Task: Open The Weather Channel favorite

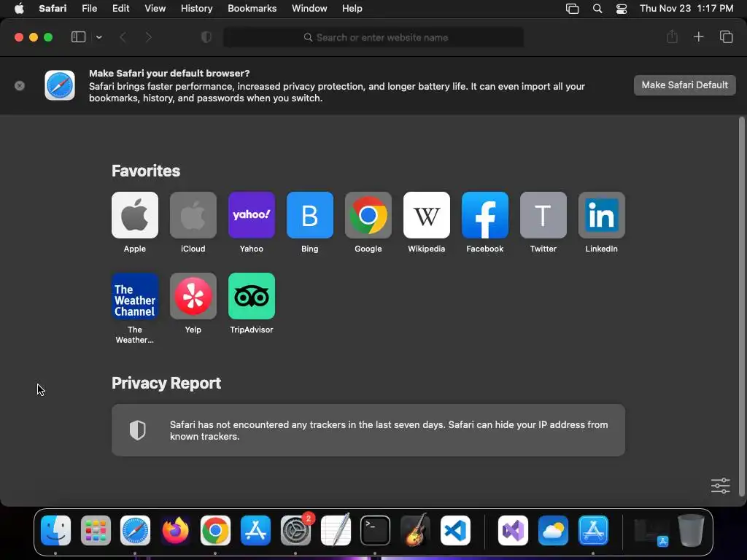Action: click(x=135, y=296)
